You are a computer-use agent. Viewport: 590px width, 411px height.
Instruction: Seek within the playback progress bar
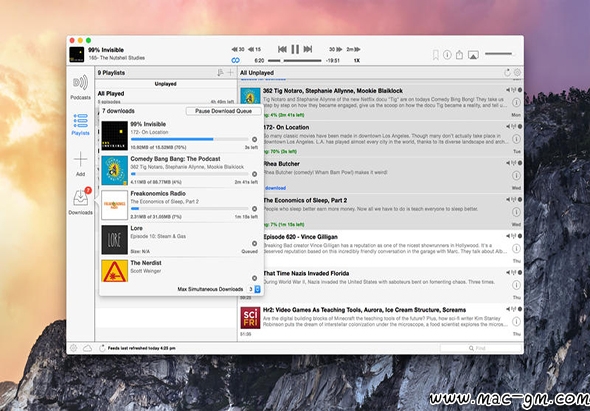(x=295, y=60)
